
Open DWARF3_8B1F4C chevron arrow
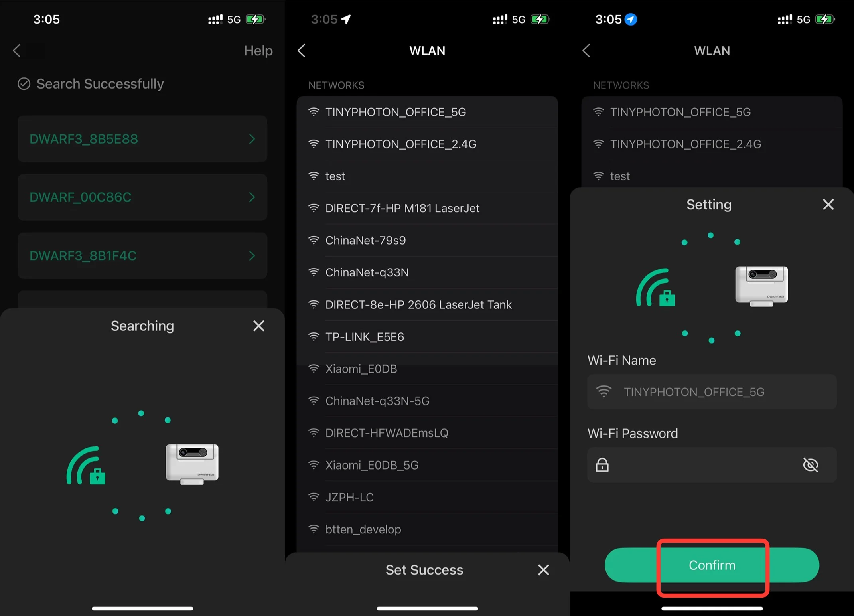click(x=252, y=255)
